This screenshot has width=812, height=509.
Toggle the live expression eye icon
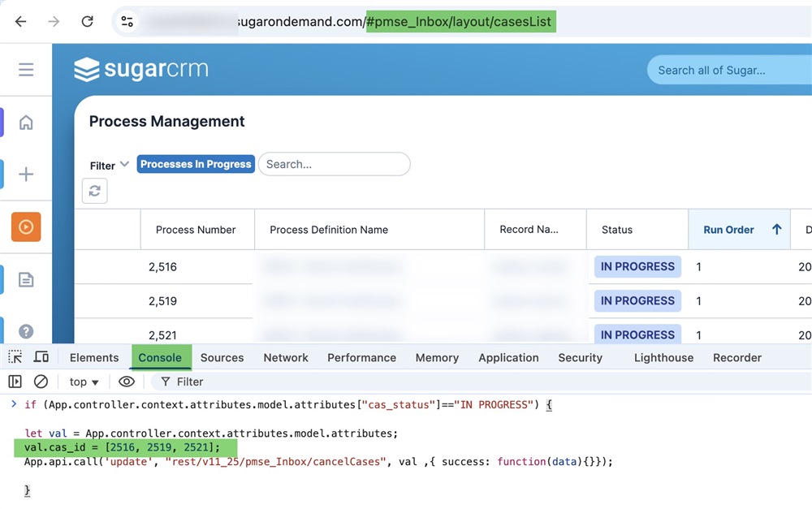(127, 382)
